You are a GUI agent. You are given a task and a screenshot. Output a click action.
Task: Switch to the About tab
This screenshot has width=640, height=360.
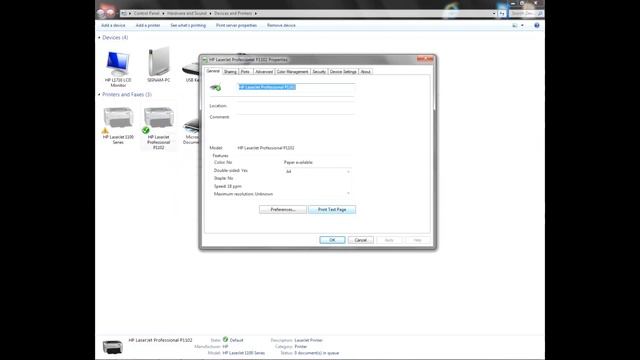(365, 71)
